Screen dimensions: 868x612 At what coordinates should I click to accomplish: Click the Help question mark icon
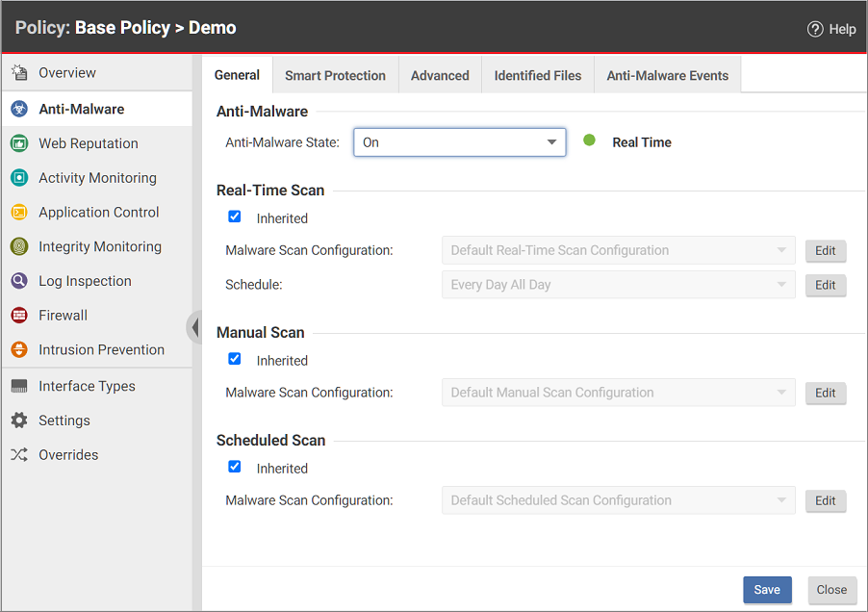(815, 29)
